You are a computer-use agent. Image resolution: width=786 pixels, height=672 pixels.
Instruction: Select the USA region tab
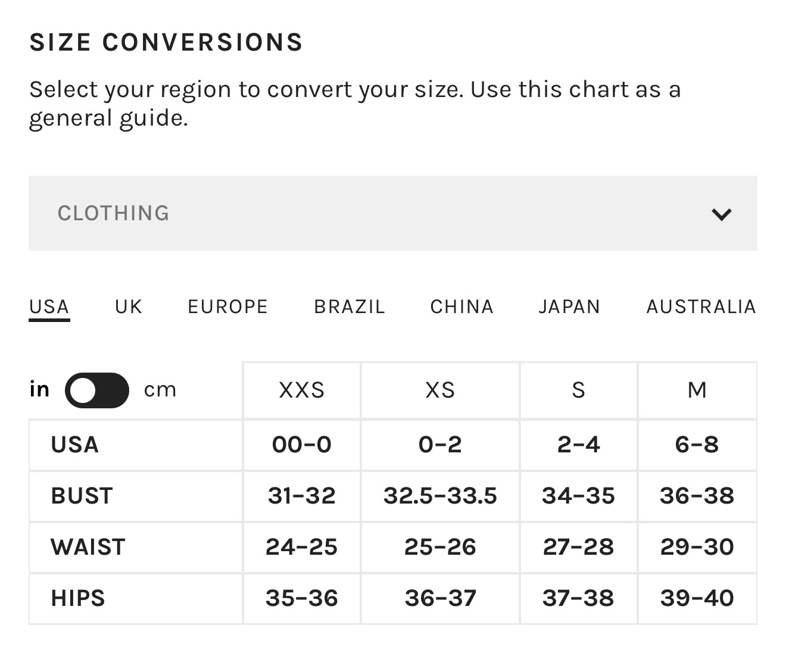[x=49, y=307]
